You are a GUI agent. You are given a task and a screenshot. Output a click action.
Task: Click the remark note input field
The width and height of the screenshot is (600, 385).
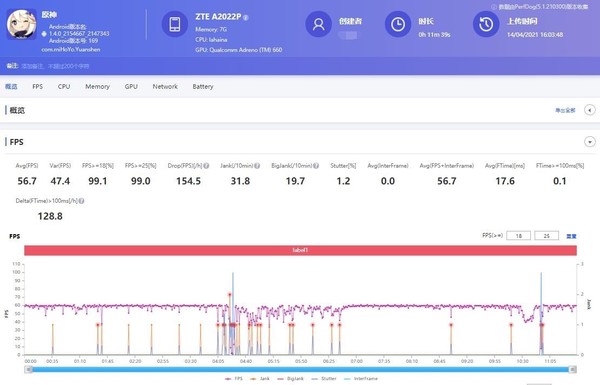coord(55,66)
